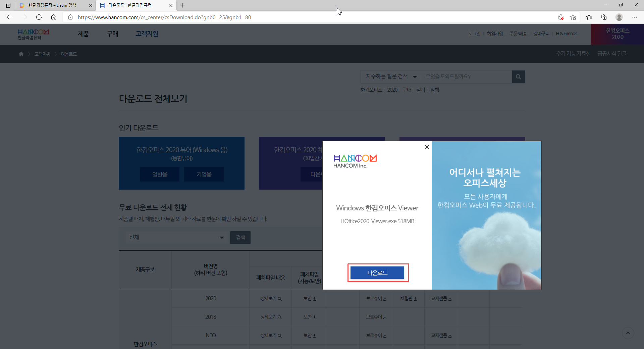The width and height of the screenshot is (644, 349).
Task: Click the scroll-to-top arrow button
Action: [628, 333]
